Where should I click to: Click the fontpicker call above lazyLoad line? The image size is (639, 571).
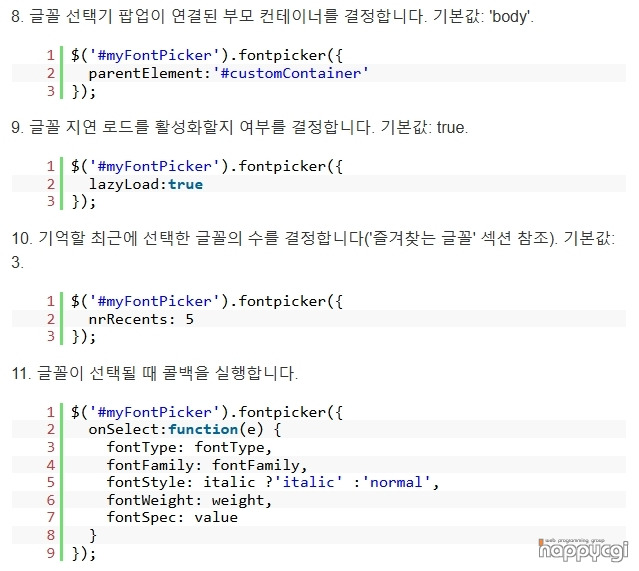point(207,166)
